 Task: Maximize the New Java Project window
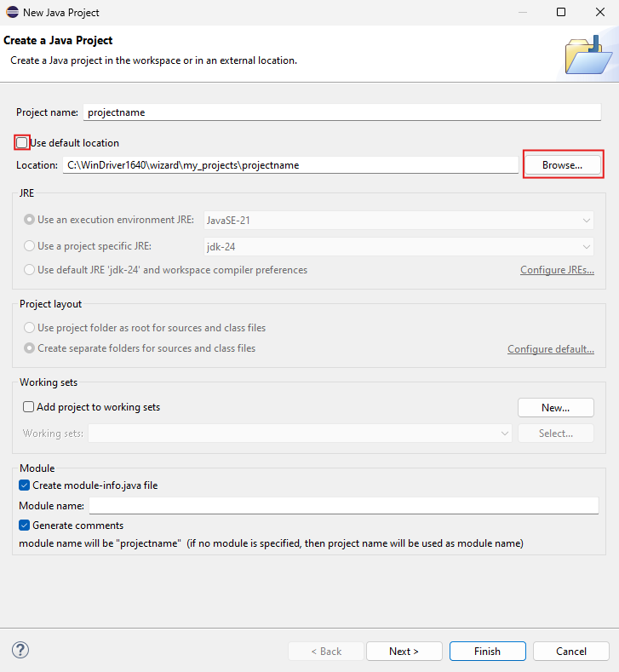[x=561, y=12]
